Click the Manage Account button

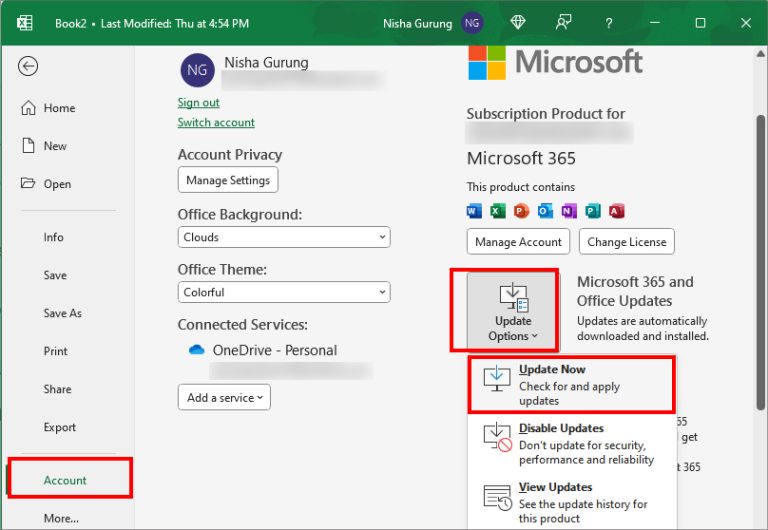(518, 241)
